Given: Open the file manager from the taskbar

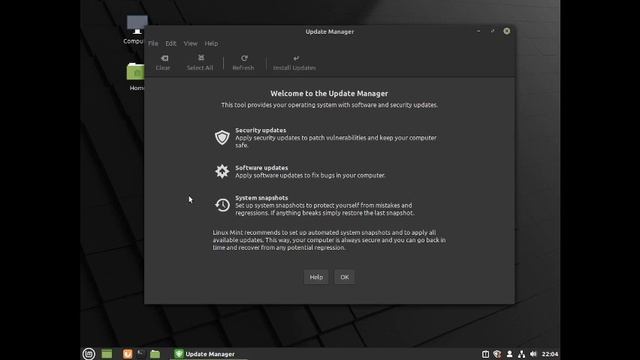Looking at the screenshot, I should (155, 354).
